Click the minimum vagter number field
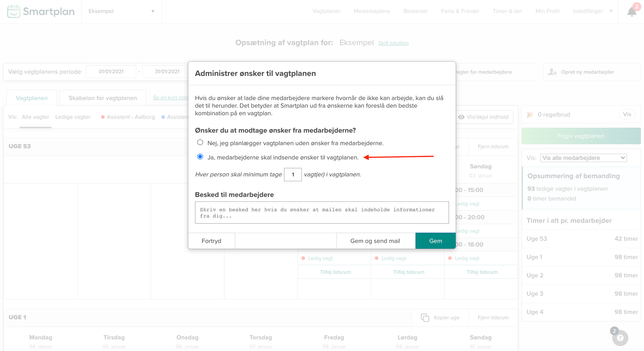 (293, 174)
